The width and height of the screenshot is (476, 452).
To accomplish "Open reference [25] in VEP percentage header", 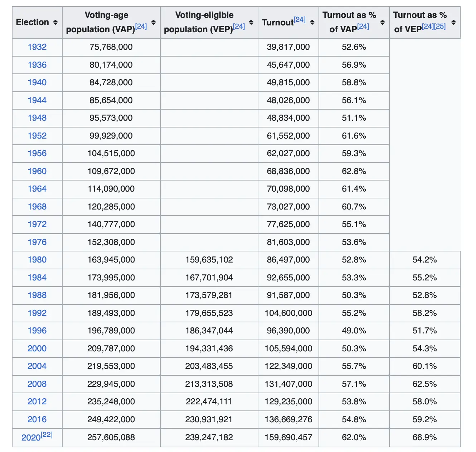I will point(440,27).
